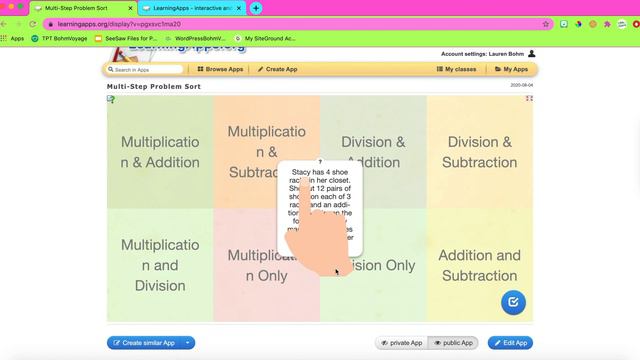Close the LearningApps interactive tab
Image resolution: width=640 pixels, height=360 pixels.
(x=239, y=8)
